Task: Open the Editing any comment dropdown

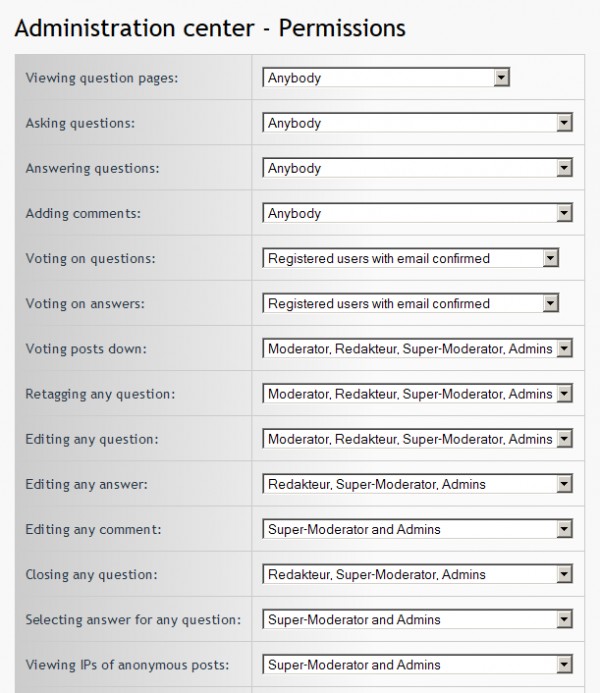Action: 417,529
